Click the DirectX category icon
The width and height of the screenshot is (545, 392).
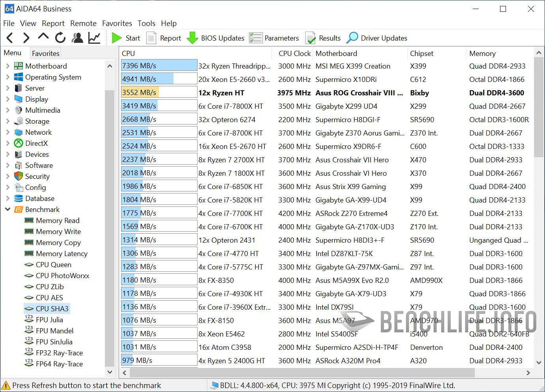click(18, 143)
